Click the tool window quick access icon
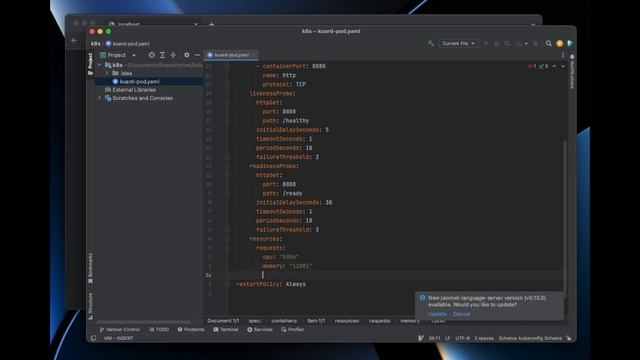Viewport: 640px width, 360px height. pyautogui.click(x=93, y=338)
